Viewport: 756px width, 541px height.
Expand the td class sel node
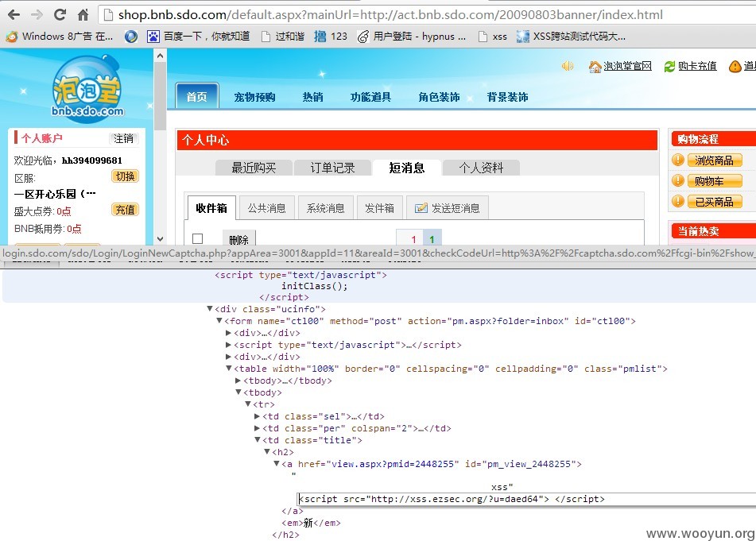tap(257, 416)
